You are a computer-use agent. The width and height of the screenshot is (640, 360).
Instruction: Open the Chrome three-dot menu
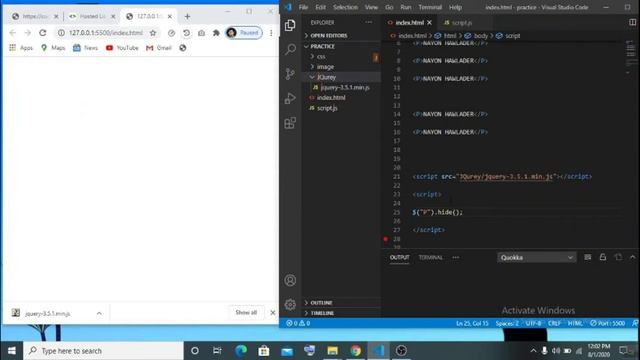271,33
